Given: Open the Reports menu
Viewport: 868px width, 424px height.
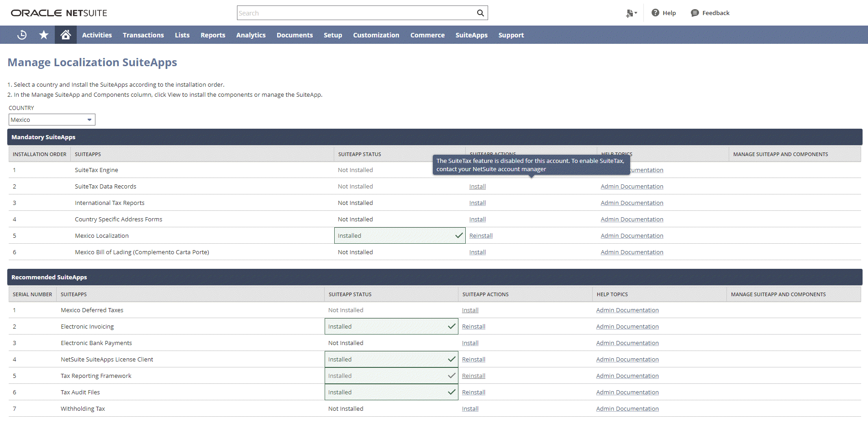Looking at the screenshot, I should [213, 35].
